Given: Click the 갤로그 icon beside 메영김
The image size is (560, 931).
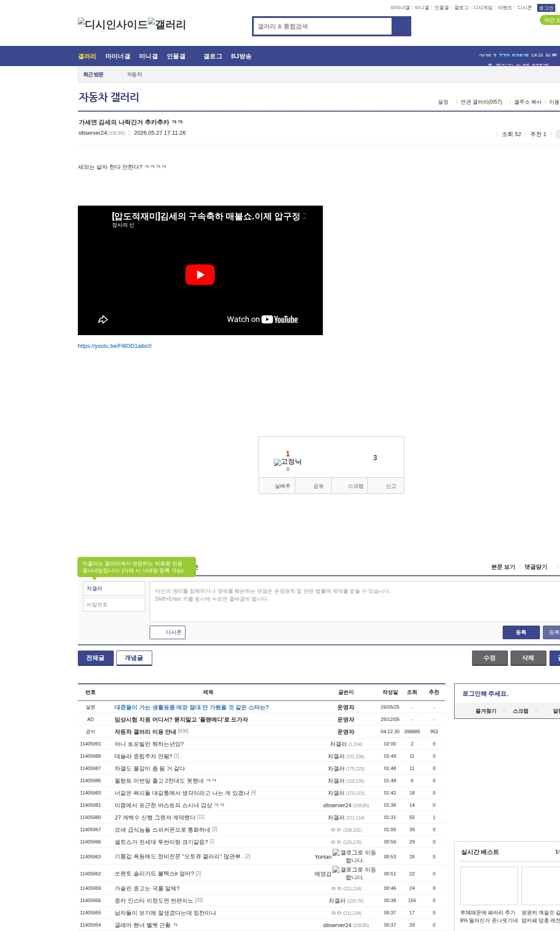Looking at the screenshot, I should point(354,873).
